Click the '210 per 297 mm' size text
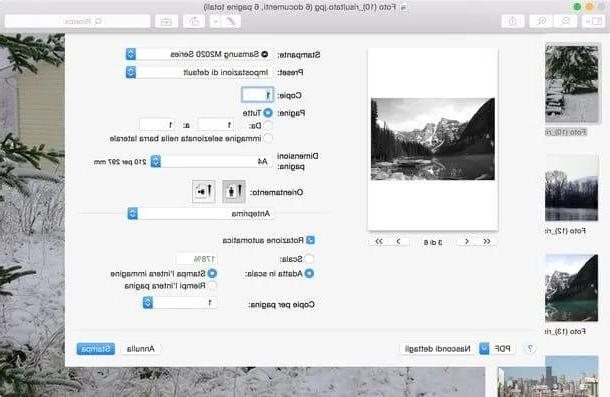The width and height of the screenshot is (610, 397). [120, 162]
